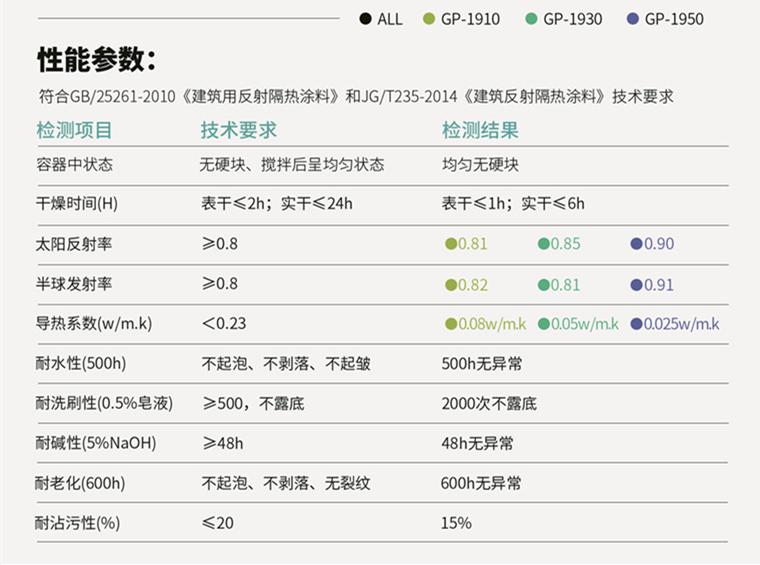Click the 15% stain resistance result
The width and height of the screenshot is (760, 565).
(x=456, y=523)
